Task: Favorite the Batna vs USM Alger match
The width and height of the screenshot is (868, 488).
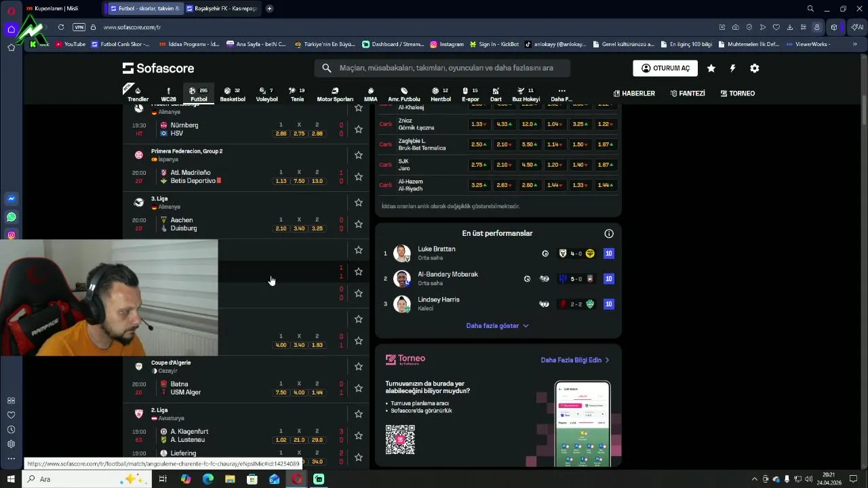Action: [x=358, y=388]
